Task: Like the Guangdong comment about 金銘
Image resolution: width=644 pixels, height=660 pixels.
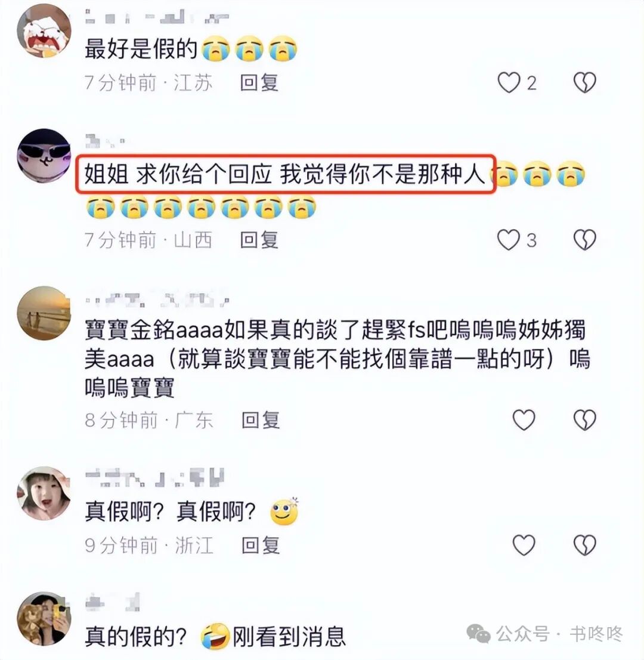Action: pyautogui.click(x=524, y=420)
